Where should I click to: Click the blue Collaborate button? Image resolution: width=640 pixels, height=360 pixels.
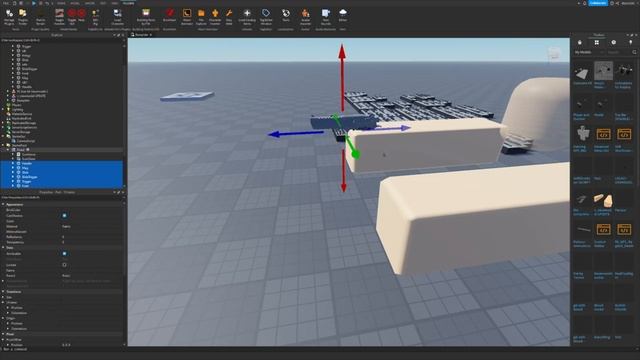(x=598, y=3)
